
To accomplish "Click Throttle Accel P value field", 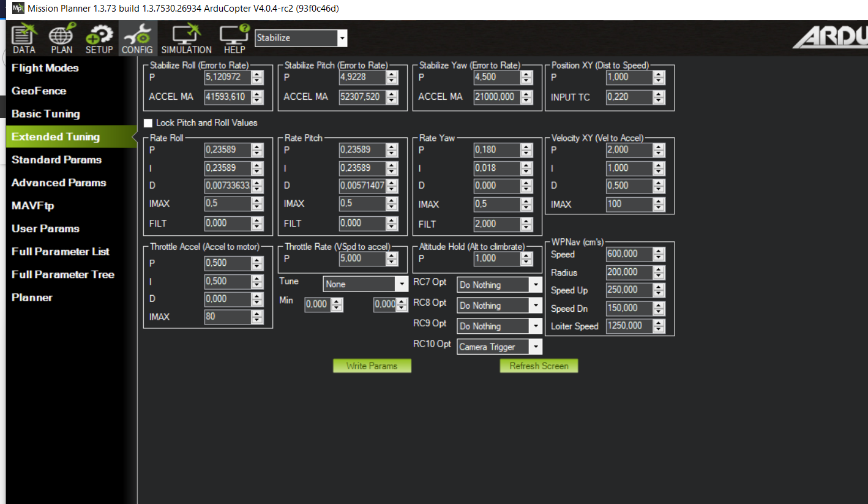I will [x=228, y=263].
